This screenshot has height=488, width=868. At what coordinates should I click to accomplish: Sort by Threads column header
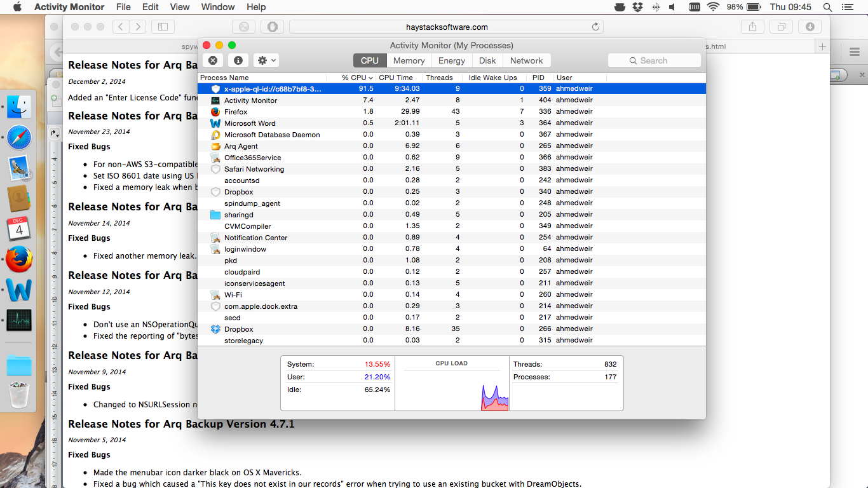(x=443, y=78)
